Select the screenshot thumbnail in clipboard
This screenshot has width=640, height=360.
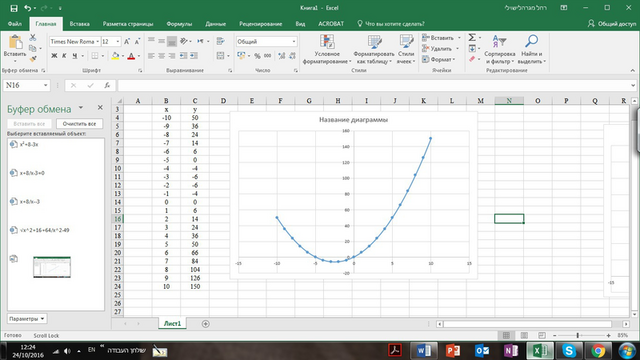click(52, 267)
